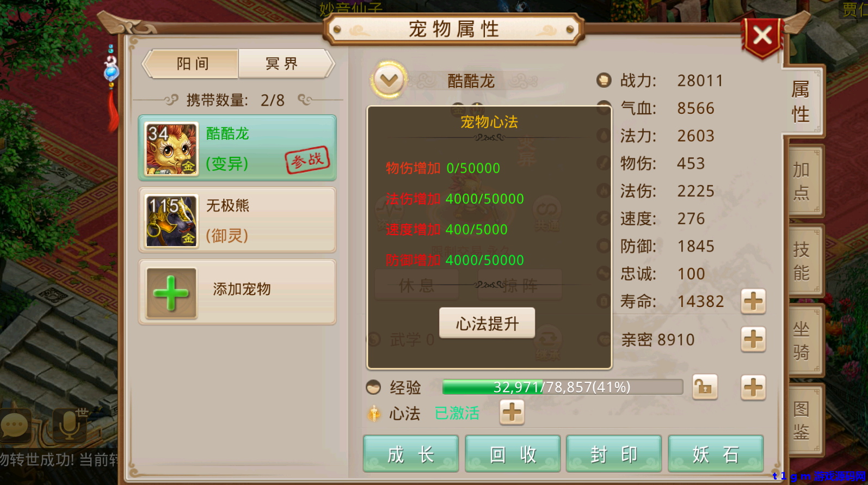868x485 pixels.
Task: Click the green plus add-pet icon
Action: click(171, 293)
